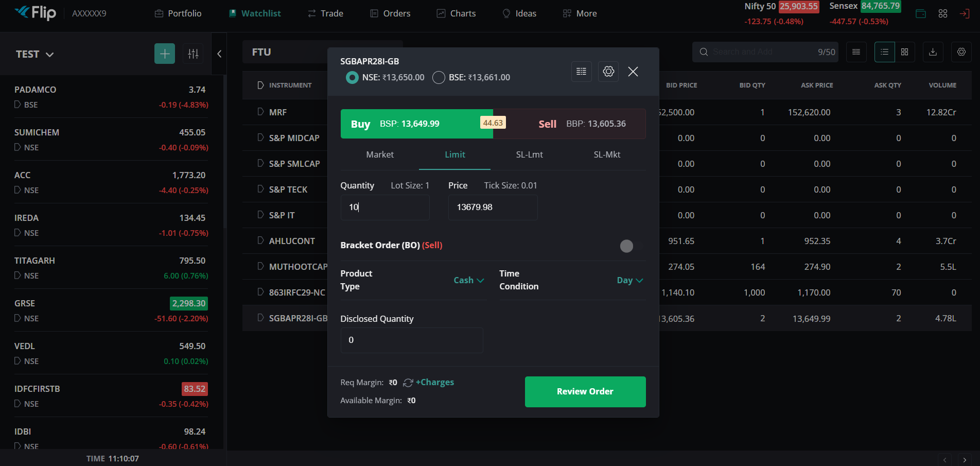Viewport: 980px width, 466px height.
Task: Open the Portfolio menu
Action: [178, 13]
